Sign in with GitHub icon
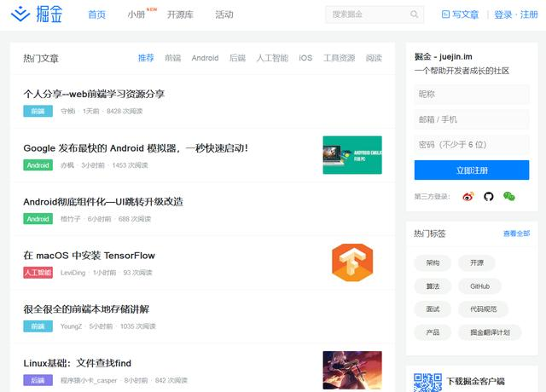This screenshot has height=392, width=546. click(x=489, y=197)
